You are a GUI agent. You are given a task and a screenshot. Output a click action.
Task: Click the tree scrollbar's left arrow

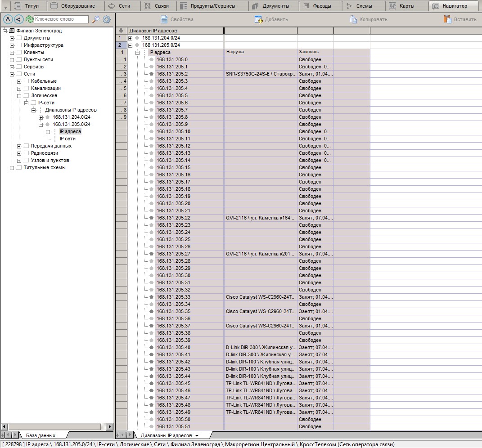(x=5, y=426)
